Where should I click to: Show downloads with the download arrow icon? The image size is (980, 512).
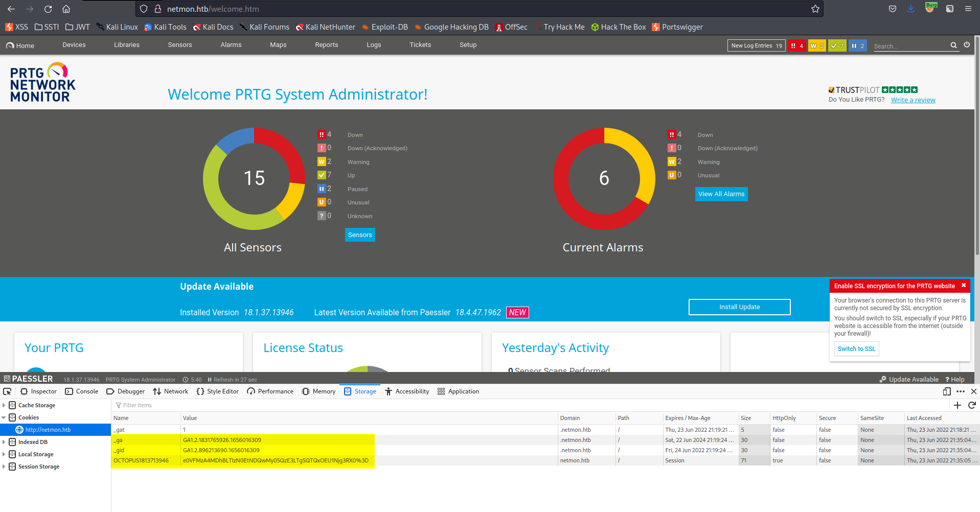click(911, 9)
